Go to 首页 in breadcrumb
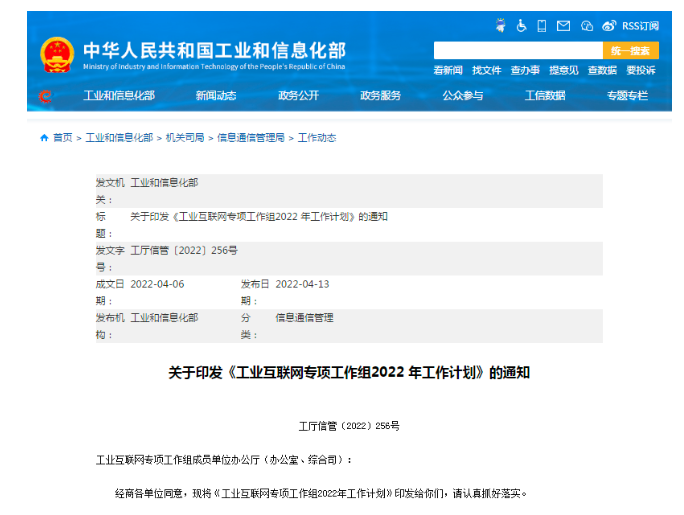Image resolution: width=684 pixels, height=515 pixels. coord(62,138)
